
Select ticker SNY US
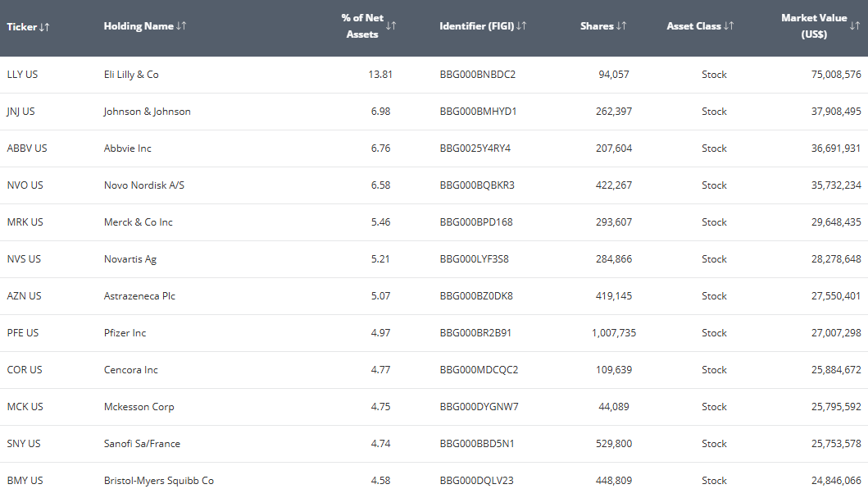(x=24, y=444)
